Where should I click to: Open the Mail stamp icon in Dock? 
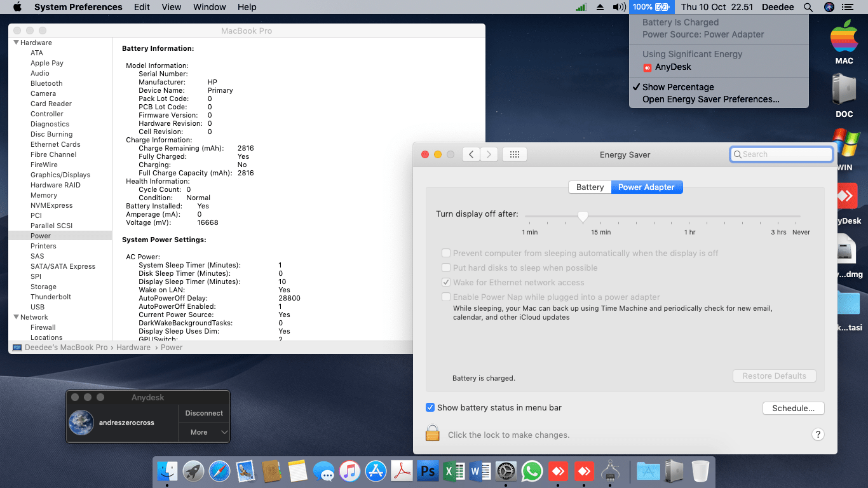coord(245,471)
